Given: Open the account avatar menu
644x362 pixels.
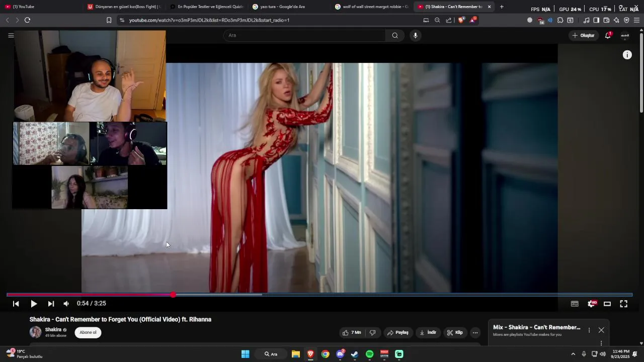Looking at the screenshot, I should (x=625, y=35).
